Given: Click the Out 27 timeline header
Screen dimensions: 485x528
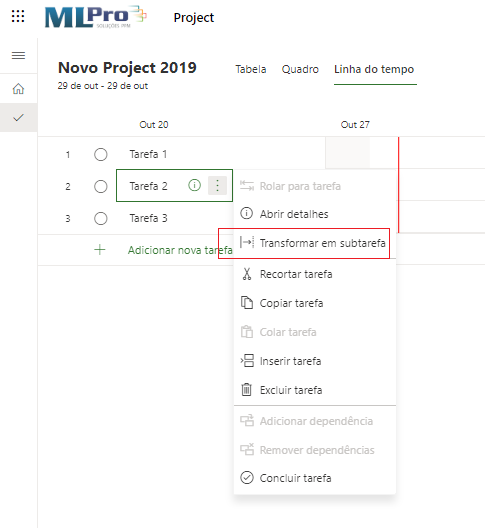Looking at the screenshot, I should 355,125.
